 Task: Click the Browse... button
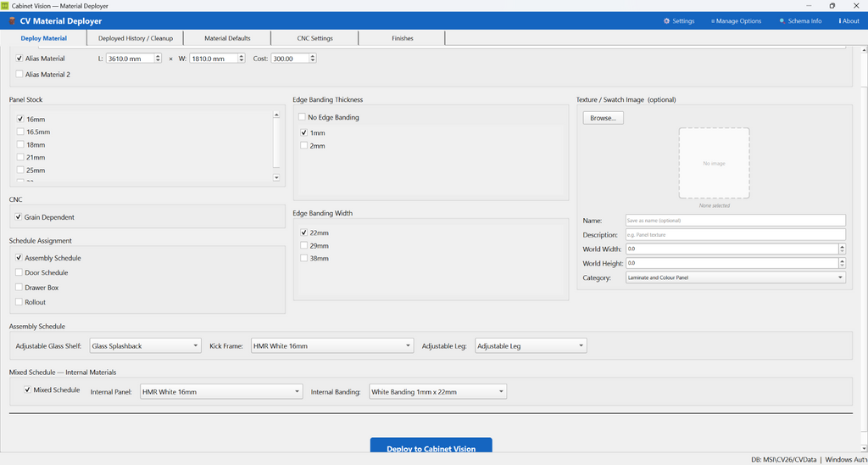(603, 118)
